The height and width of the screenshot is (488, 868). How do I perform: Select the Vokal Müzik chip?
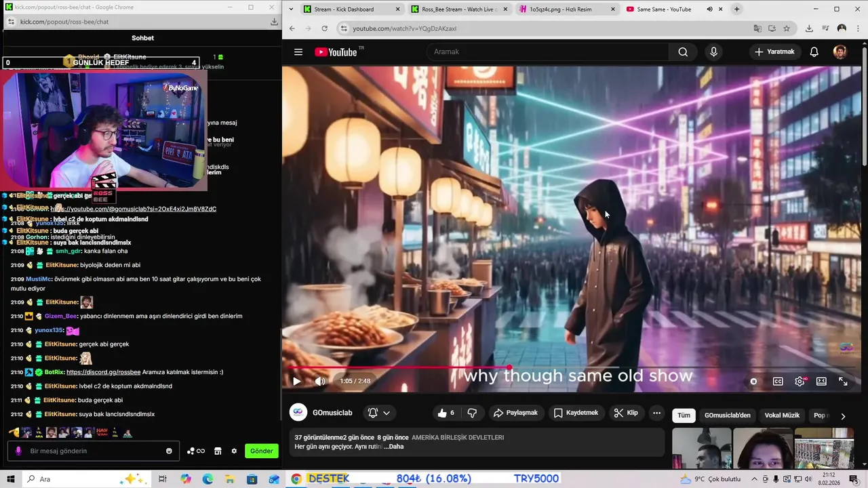pyautogui.click(x=782, y=415)
